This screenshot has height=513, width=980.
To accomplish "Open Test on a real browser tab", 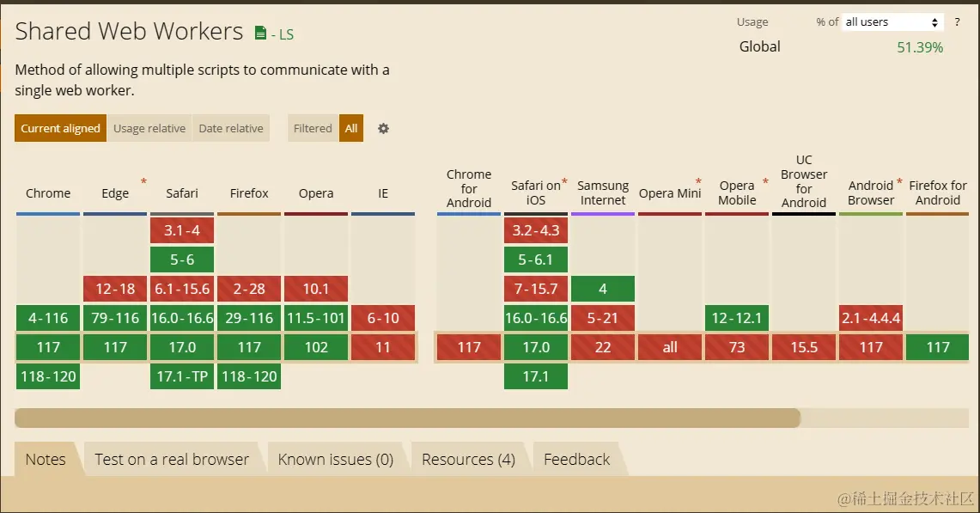I will (172, 459).
